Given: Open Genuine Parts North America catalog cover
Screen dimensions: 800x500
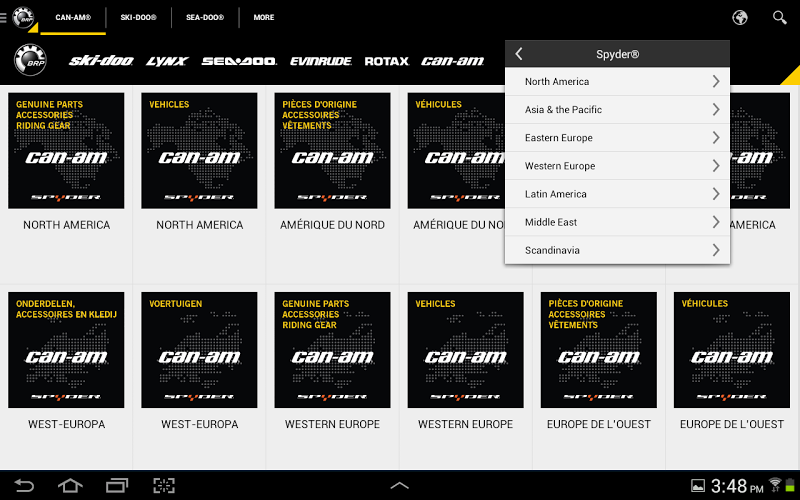Looking at the screenshot, I should [66, 151].
